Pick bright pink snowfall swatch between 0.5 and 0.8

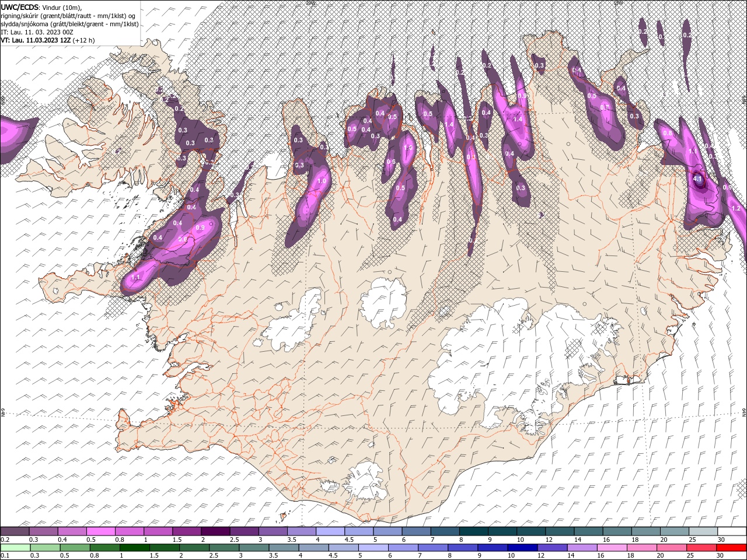point(100,531)
